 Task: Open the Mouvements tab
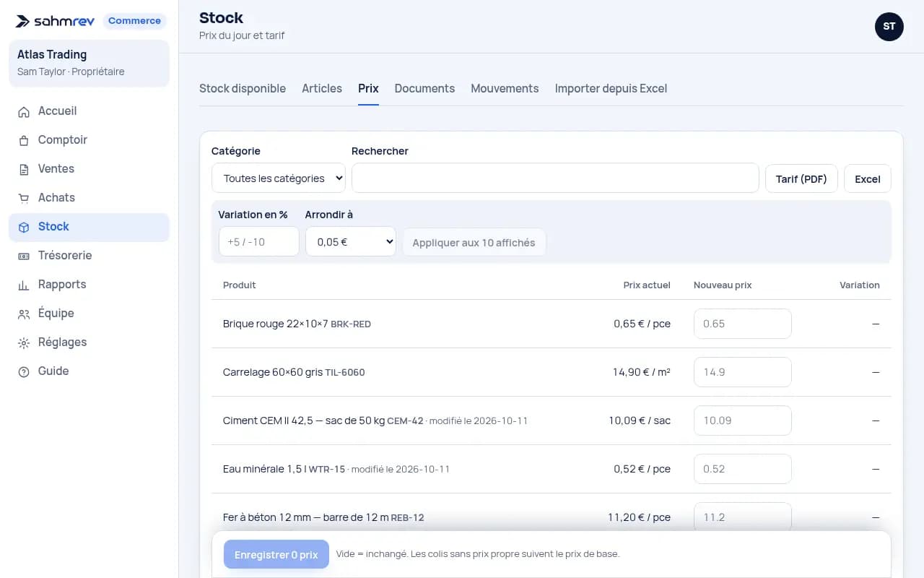click(505, 88)
